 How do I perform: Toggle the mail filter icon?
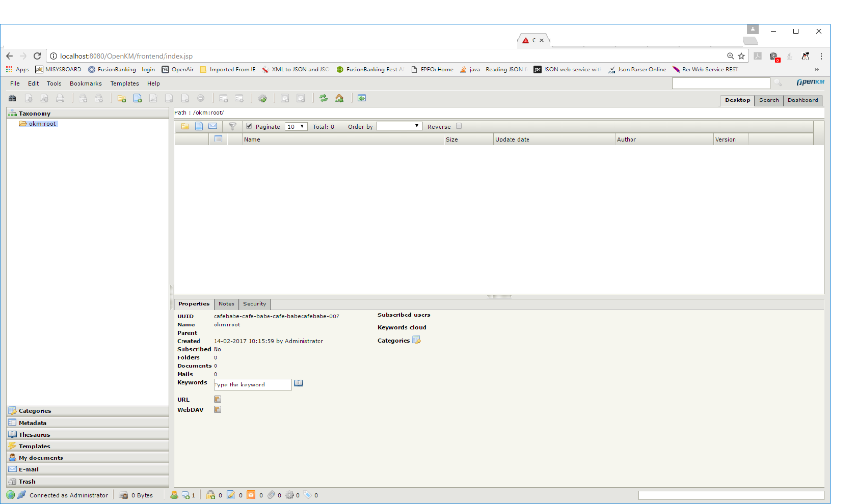pos(212,126)
